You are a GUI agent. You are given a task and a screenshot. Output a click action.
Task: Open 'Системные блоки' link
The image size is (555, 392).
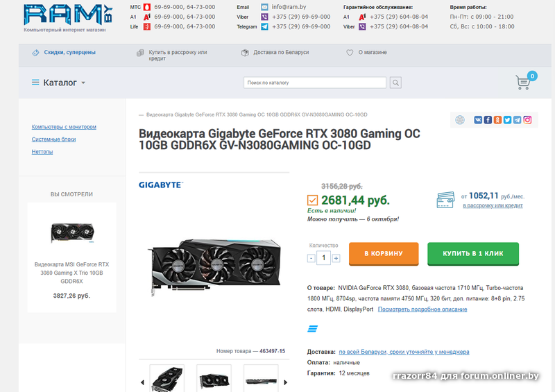click(x=54, y=139)
